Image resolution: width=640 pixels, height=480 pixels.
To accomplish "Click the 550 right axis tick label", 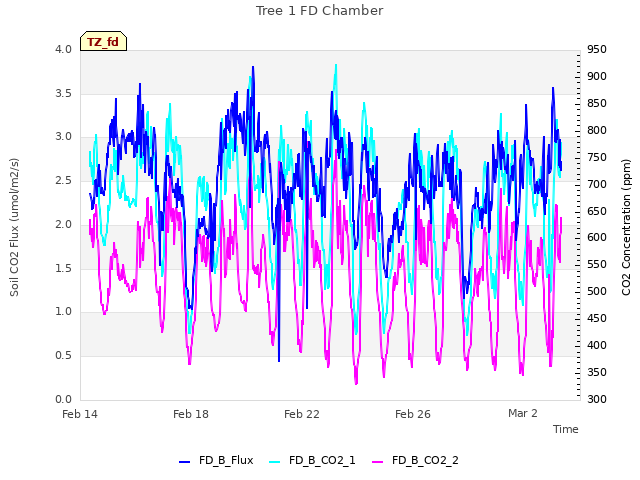I will tap(597, 264).
